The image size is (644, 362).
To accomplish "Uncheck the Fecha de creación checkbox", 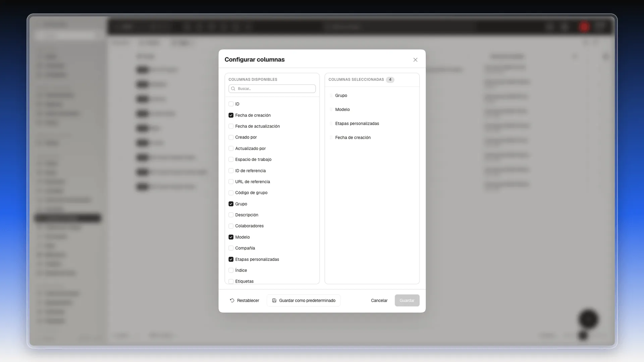I will point(231,115).
